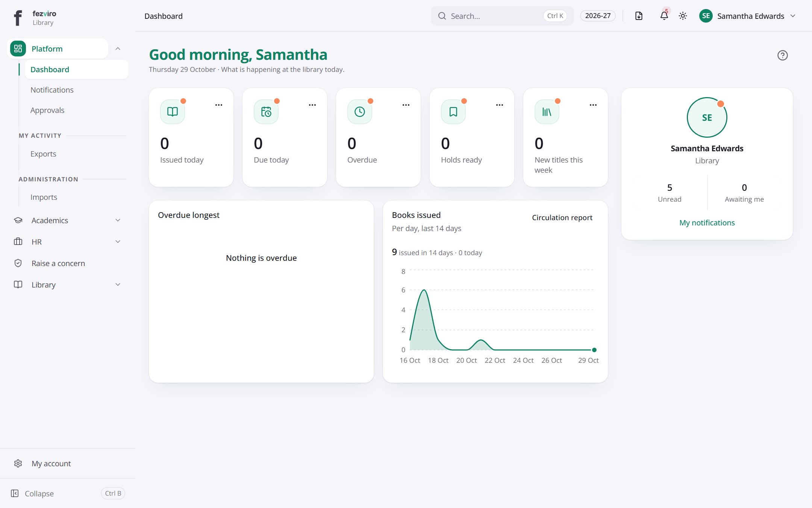Open the Samantha Edwards user dropdown

[x=747, y=16]
